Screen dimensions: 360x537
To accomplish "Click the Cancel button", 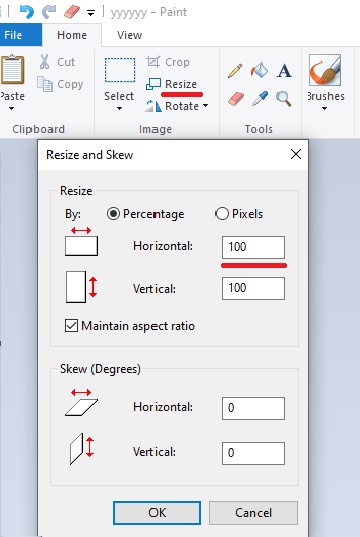I will [x=253, y=513].
